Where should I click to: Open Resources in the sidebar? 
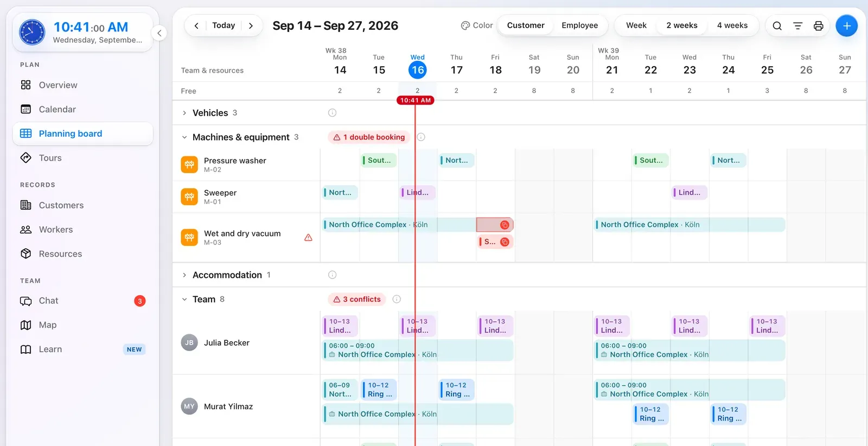[82, 254]
